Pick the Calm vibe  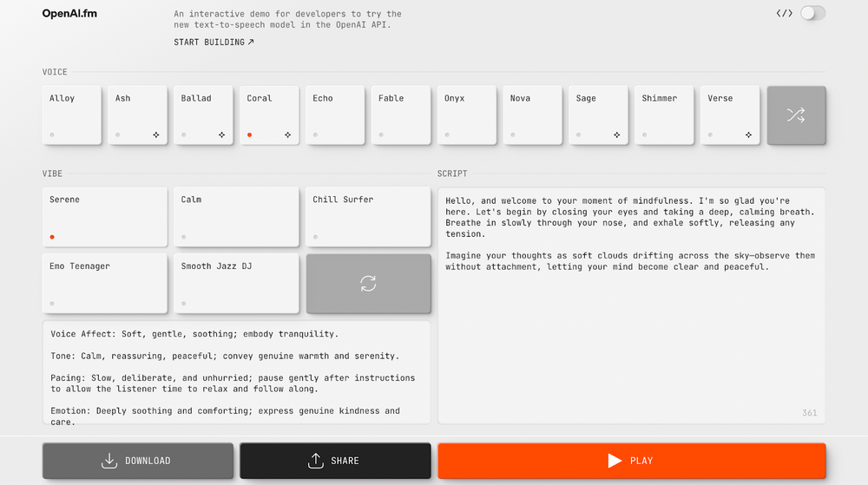click(236, 217)
